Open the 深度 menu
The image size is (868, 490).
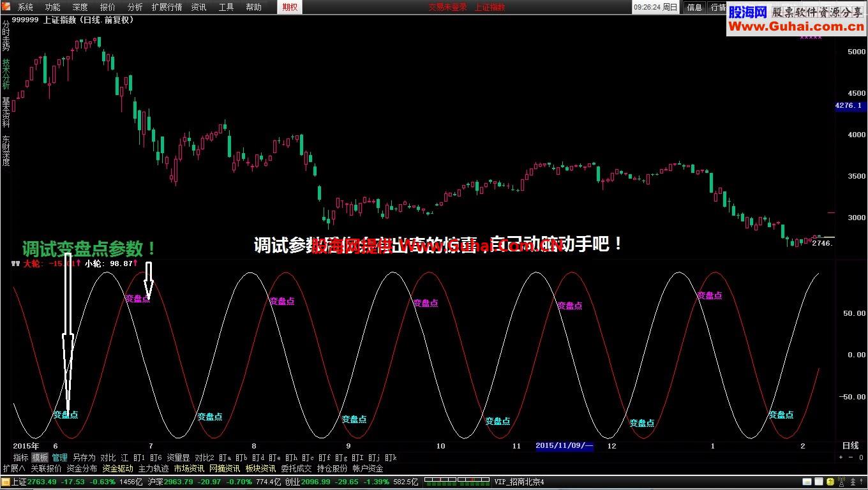pos(80,7)
